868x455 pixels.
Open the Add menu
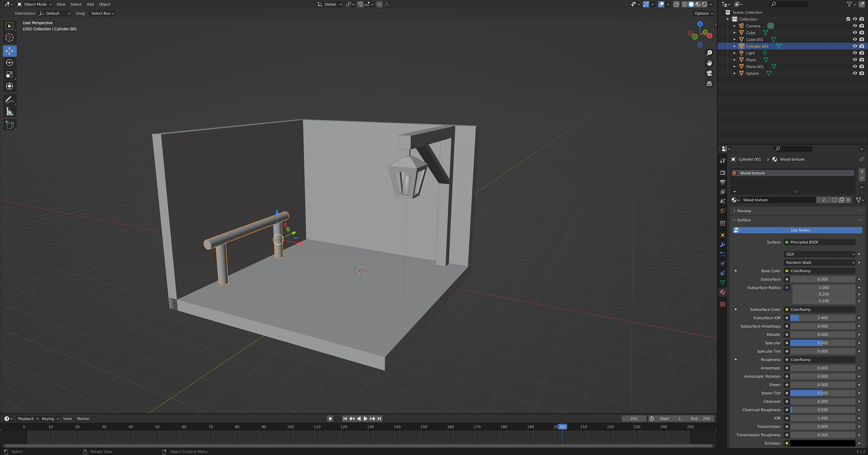point(90,5)
